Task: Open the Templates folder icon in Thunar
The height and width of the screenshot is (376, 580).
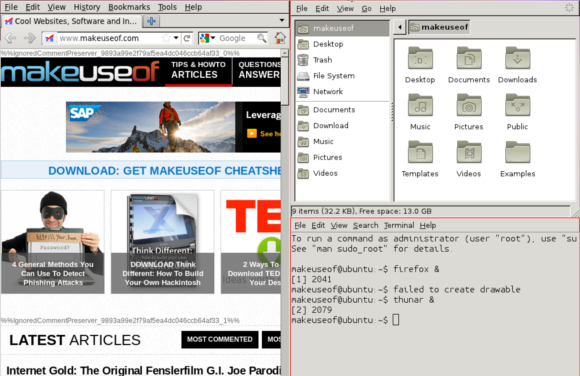Action: (420, 152)
